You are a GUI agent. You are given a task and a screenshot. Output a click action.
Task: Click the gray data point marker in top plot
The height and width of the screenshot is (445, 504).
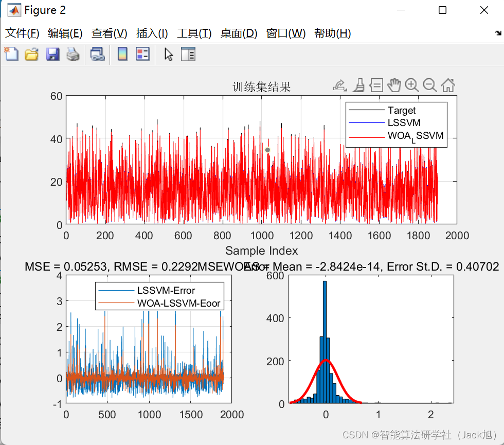click(267, 150)
